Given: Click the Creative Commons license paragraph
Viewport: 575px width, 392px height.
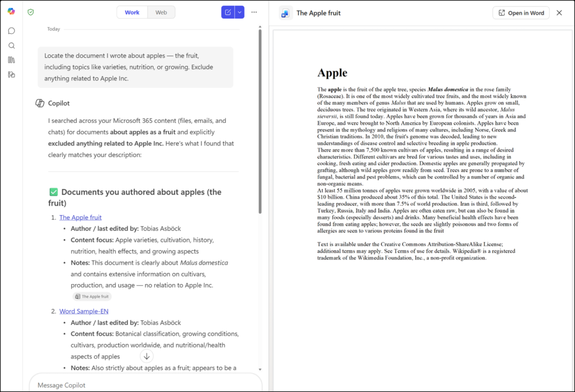Looking at the screenshot, I should pyautogui.click(x=416, y=251).
